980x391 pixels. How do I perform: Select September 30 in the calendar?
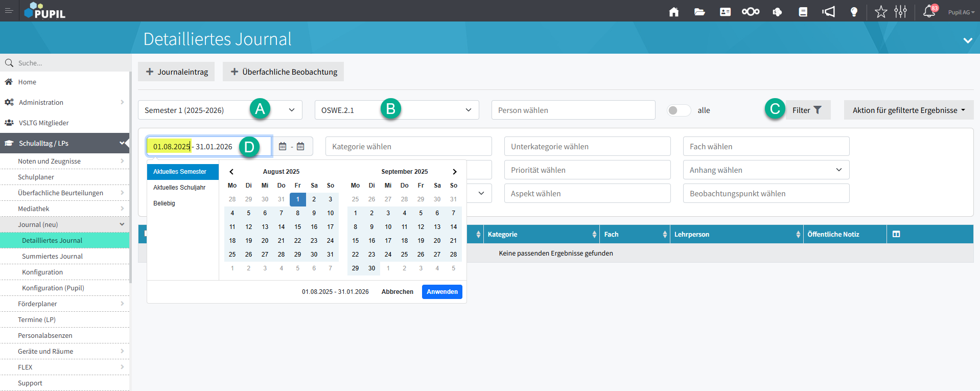click(372, 268)
